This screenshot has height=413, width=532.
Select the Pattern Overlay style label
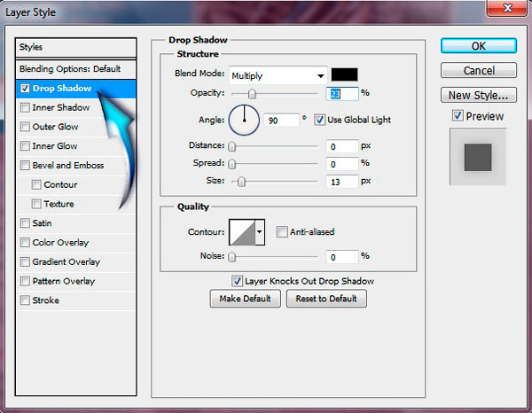coord(64,281)
